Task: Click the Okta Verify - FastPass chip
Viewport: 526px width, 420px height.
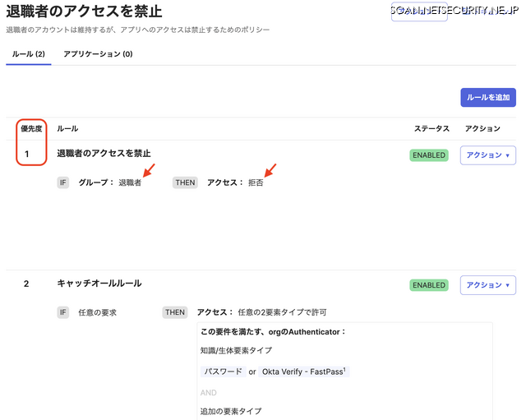Action: click(304, 372)
